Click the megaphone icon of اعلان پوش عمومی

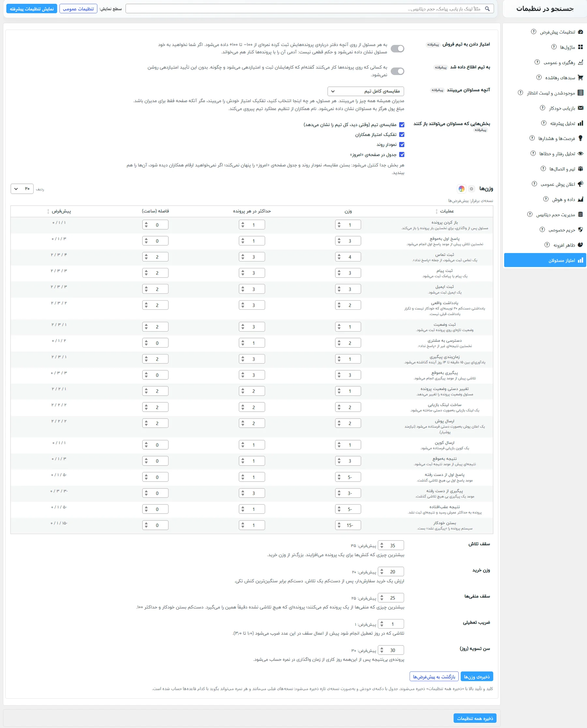pyautogui.click(x=580, y=184)
